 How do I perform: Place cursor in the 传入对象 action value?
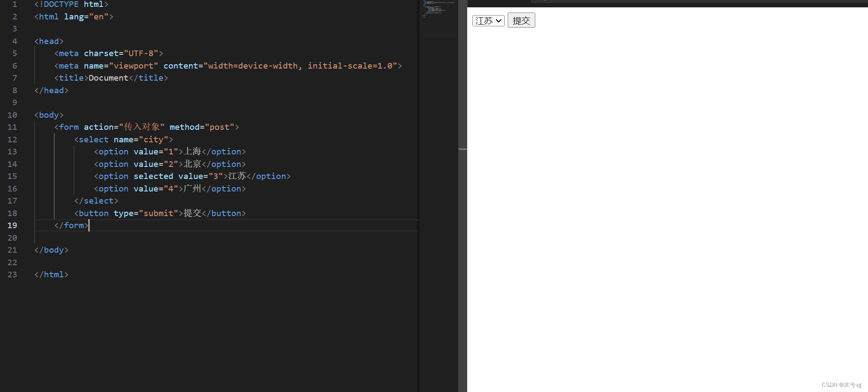[x=142, y=127]
